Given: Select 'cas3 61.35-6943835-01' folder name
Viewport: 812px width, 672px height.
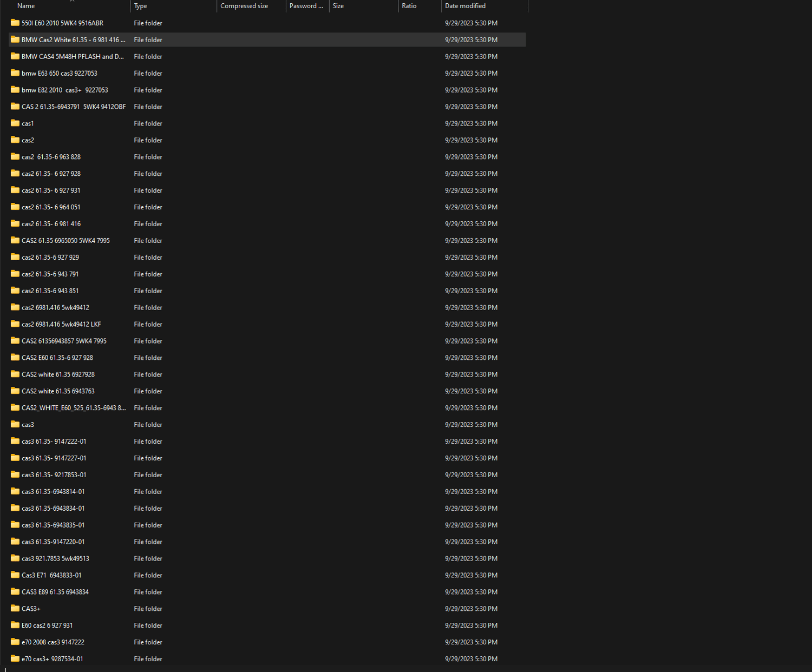Looking at the screenshot, I should point(53,525).
